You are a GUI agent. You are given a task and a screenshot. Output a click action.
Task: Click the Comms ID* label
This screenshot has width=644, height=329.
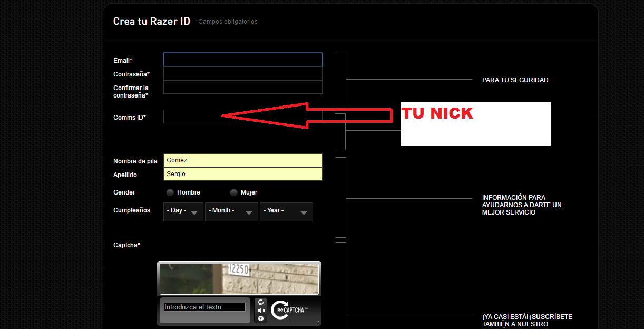tap(130, 118)
